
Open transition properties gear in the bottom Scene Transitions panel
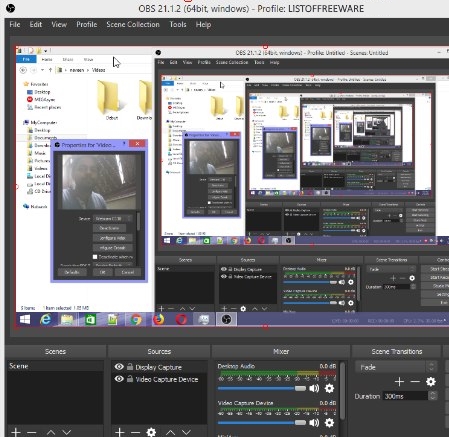pos(431,382)
